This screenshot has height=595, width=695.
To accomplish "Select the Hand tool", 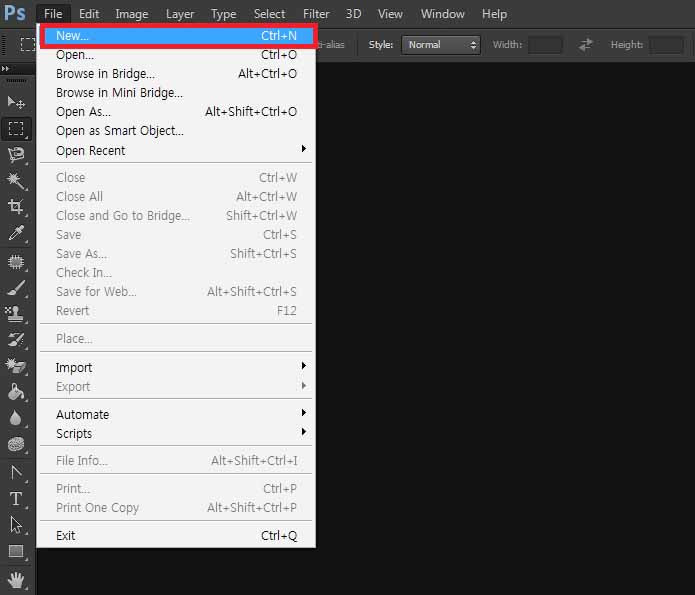I will click(16, 580).
